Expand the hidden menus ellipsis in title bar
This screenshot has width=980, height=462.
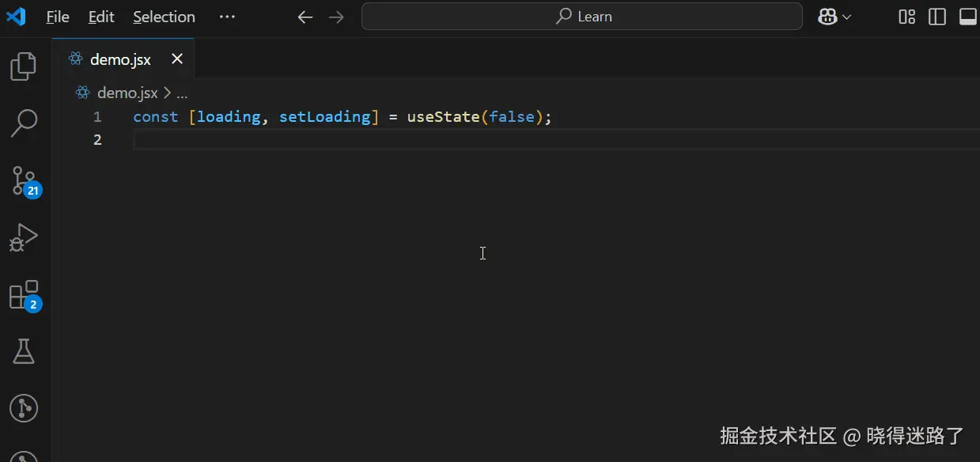227,17
